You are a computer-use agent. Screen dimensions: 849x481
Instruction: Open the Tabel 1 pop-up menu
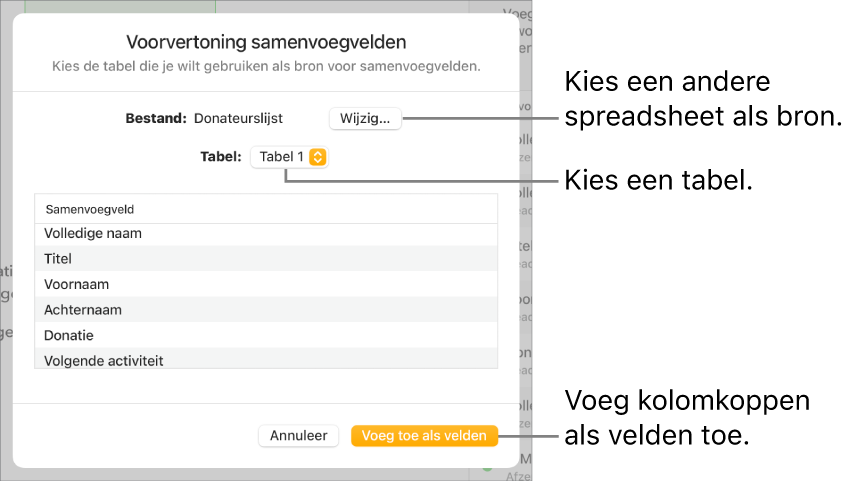(289, 157)
